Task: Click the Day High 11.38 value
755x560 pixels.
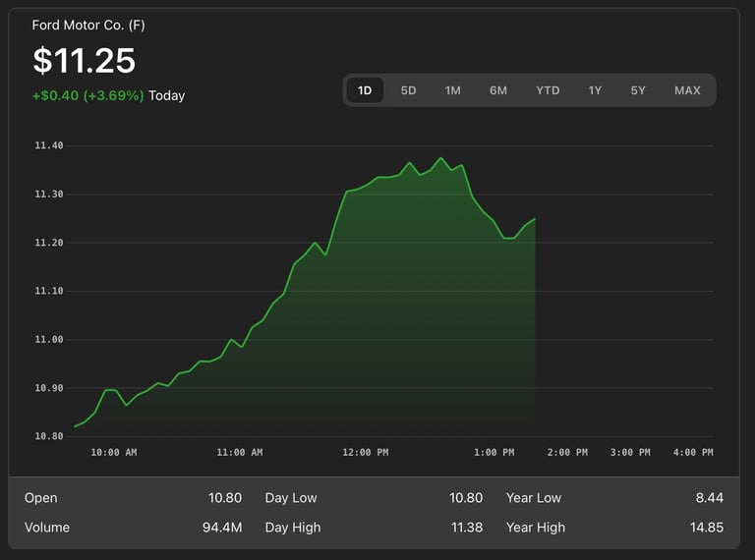Action: 466,528
